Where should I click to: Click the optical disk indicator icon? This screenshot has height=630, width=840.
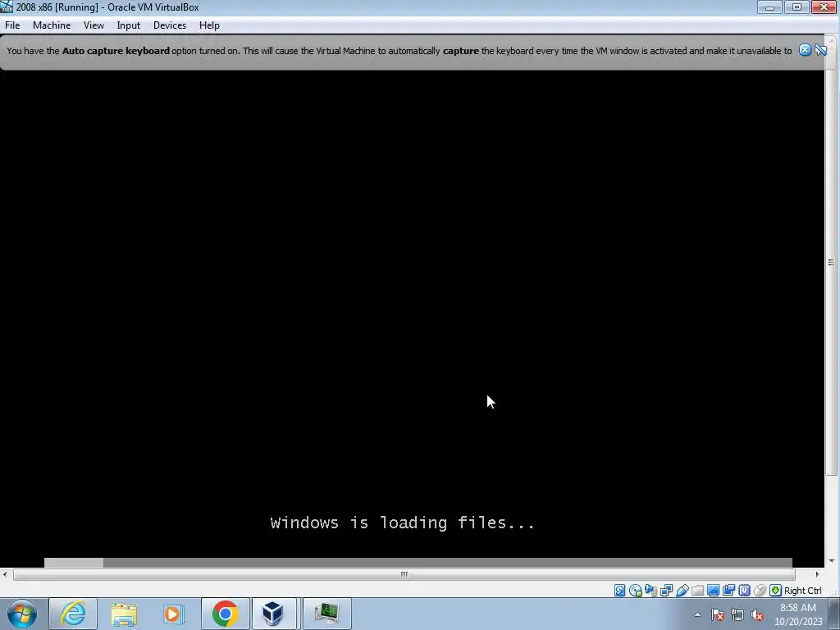click(x=636, y=591)
